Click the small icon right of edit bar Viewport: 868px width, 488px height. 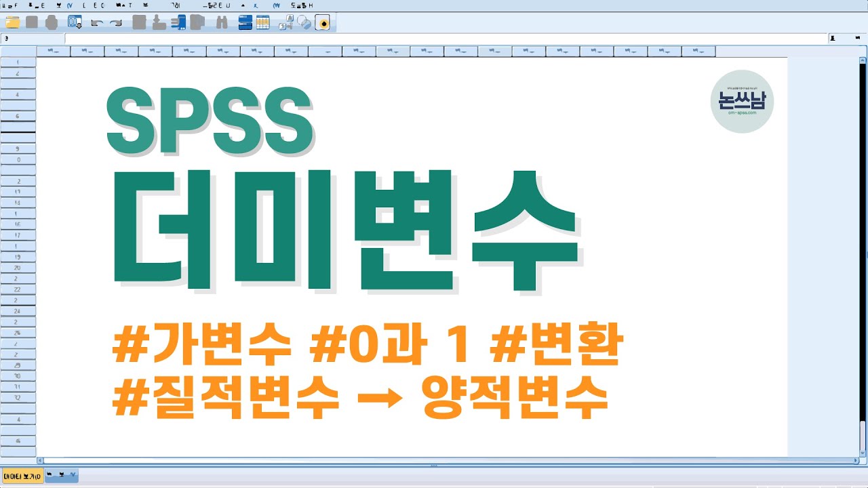[x=833, y=39]
